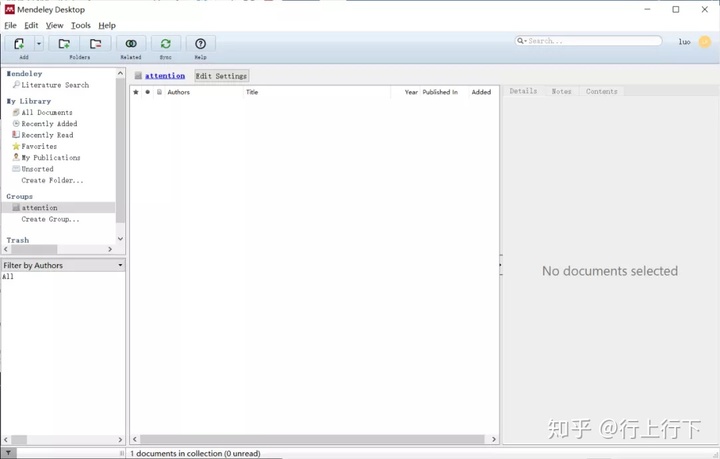Click the sidebar vertical scrollbar up arrow
Image resolution: width=720 pixels, height=459 pixels.
[120, 73]
